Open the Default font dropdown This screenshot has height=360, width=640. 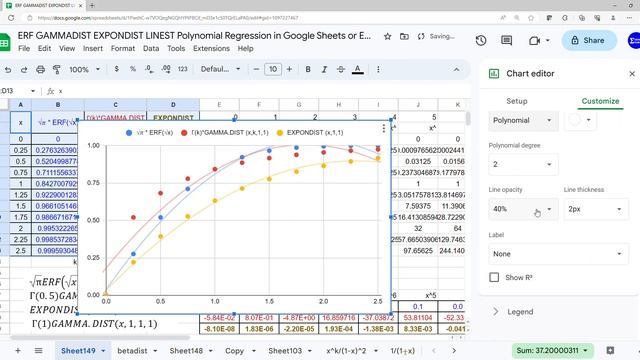(x=220, y=69)
